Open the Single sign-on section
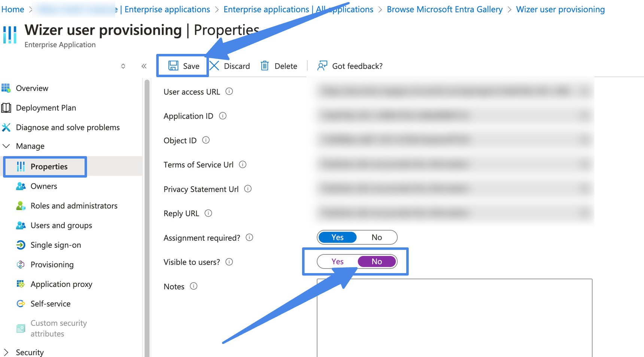Viewport: 644px width, 357px height. tap(55, 245)
